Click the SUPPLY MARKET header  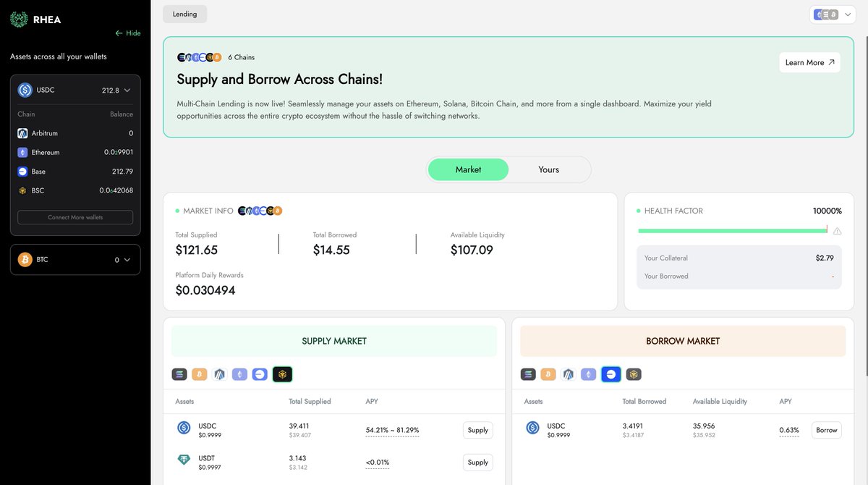tap(334, 341)
